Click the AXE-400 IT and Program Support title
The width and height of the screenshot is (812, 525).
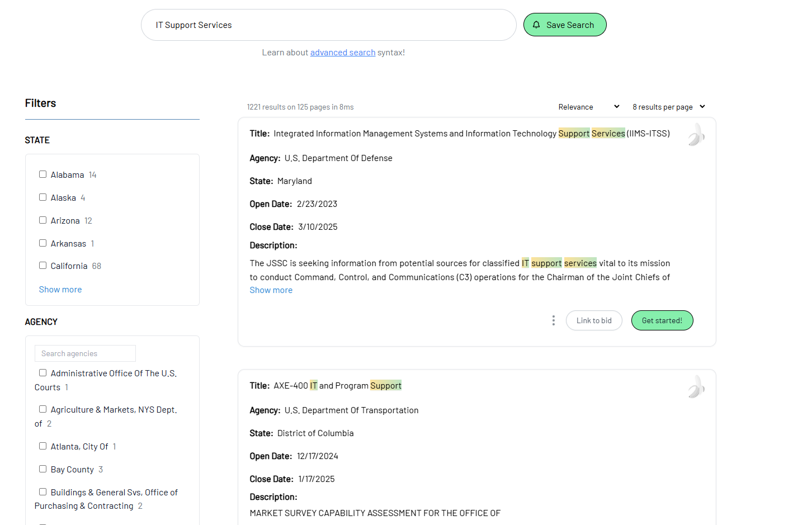click(338, 386)
